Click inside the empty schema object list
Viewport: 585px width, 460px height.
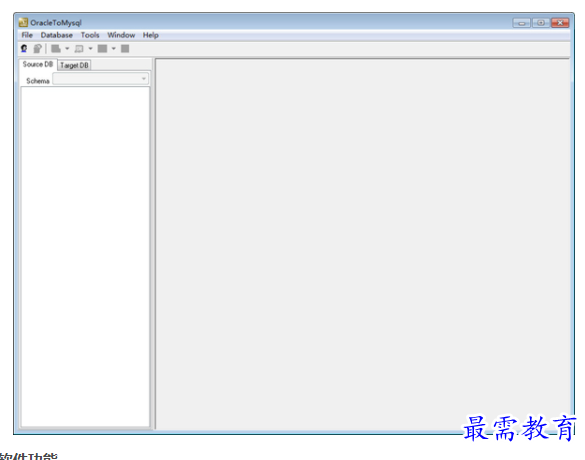click(x=85, y=257)
